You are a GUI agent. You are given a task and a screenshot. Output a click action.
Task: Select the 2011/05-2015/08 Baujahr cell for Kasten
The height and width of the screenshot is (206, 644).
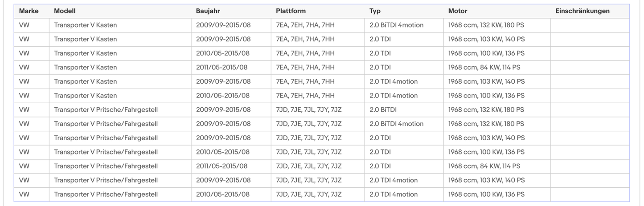click(222, 68)
